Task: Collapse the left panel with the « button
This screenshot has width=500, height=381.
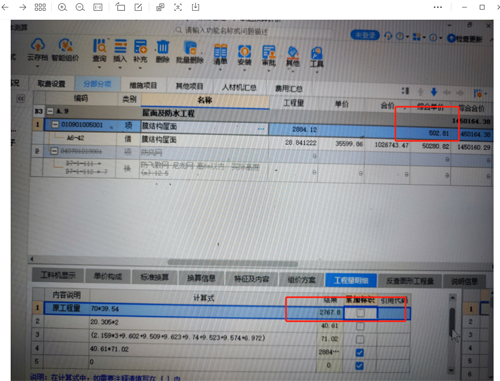Action: coord(21,98)
